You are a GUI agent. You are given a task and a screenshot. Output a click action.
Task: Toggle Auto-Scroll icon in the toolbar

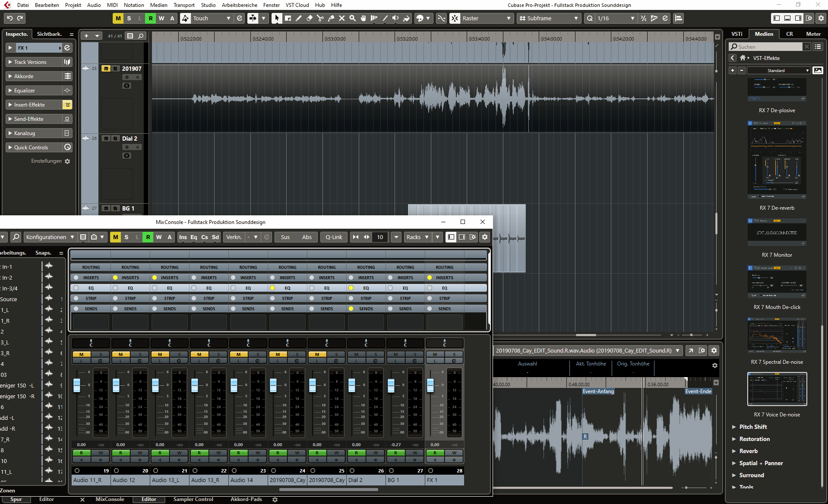pyautogui.click(x=253, y=18)
